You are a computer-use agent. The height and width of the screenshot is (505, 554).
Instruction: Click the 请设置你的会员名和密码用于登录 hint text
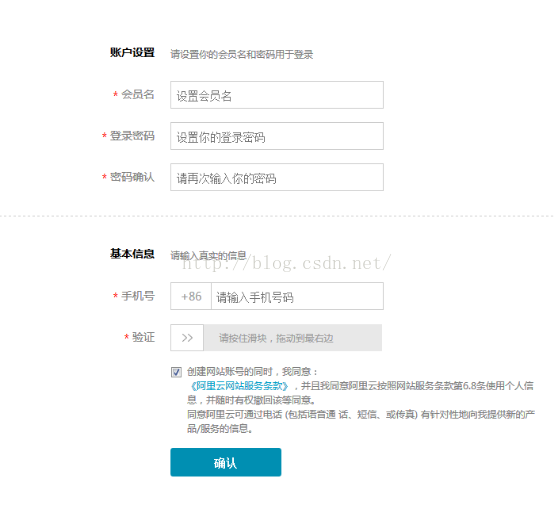coord(242,54)
